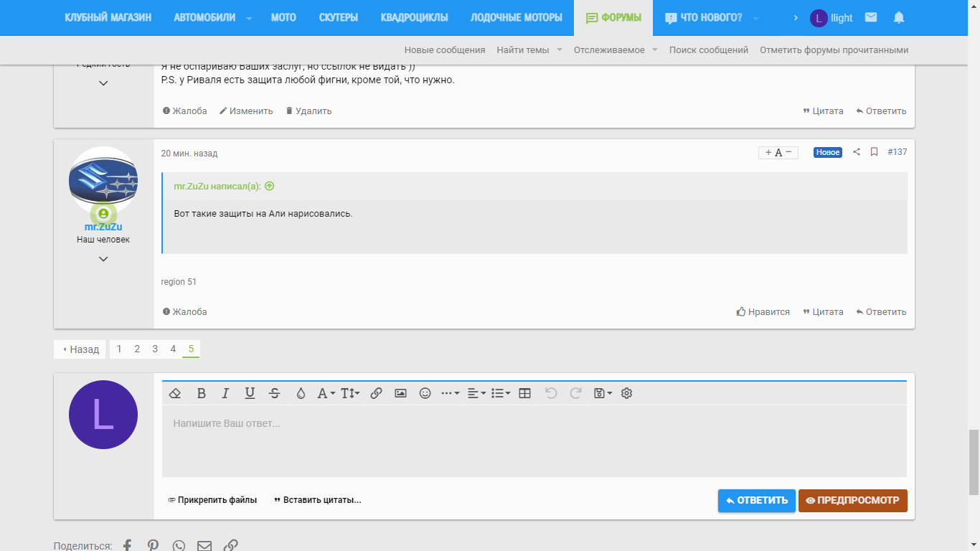The width and height of the screenshot is (980, 551).
Task: Open the envelope messages inbox icon
Action: point(871,18)
